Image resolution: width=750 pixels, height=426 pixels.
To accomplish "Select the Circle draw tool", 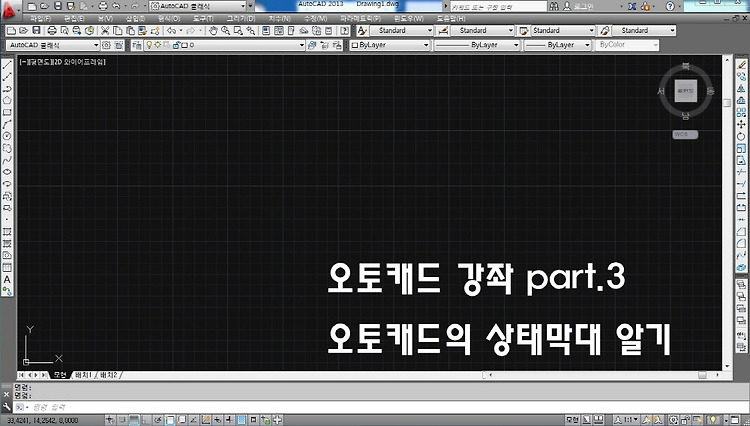I will (x=7, y=136).
